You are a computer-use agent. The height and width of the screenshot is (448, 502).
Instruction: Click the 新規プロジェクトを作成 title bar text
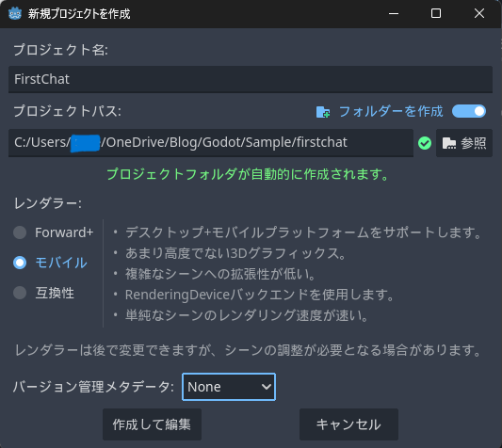[79, 14]
